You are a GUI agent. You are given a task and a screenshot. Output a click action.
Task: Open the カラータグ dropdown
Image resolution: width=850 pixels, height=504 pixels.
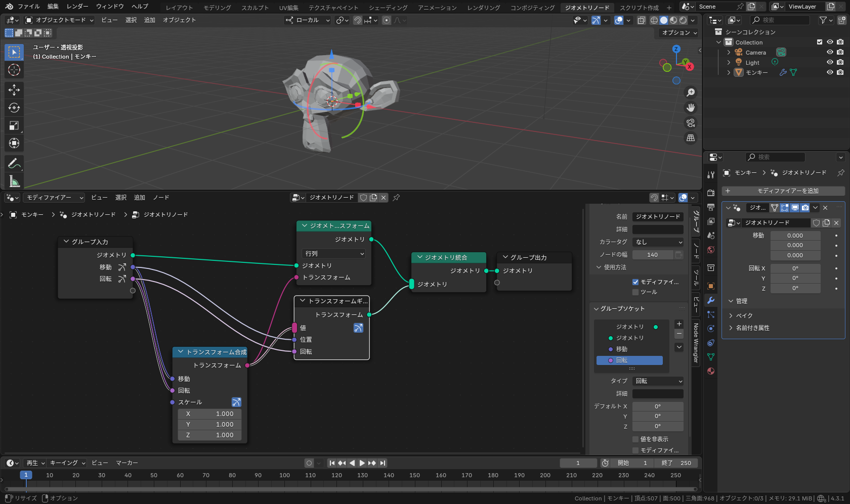pyautogui.click(x=658, y=242)
